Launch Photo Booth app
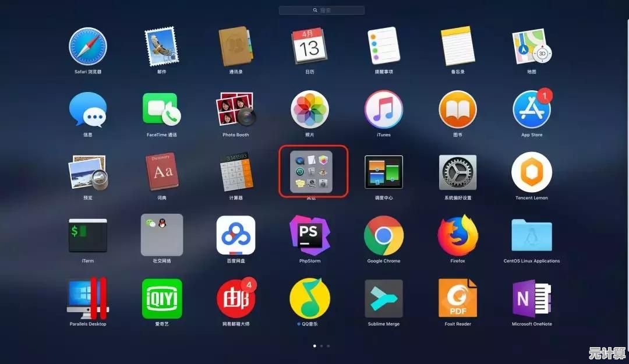 coord(236,109)
